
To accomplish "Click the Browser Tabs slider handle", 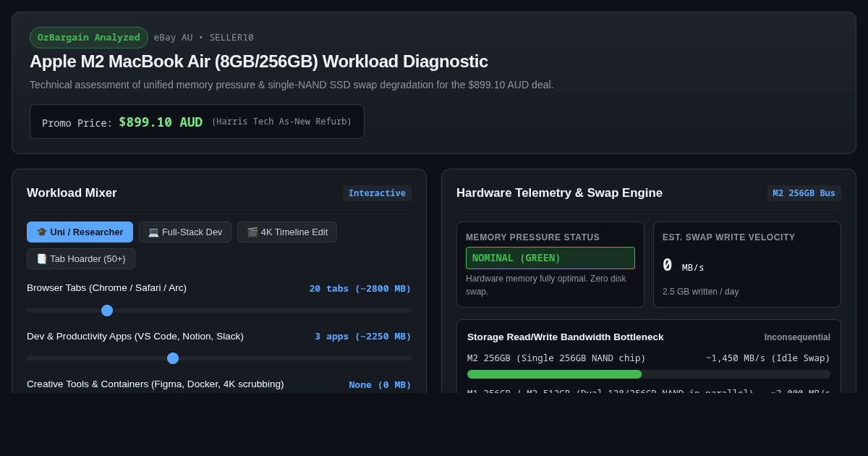I will click(107, 311).
